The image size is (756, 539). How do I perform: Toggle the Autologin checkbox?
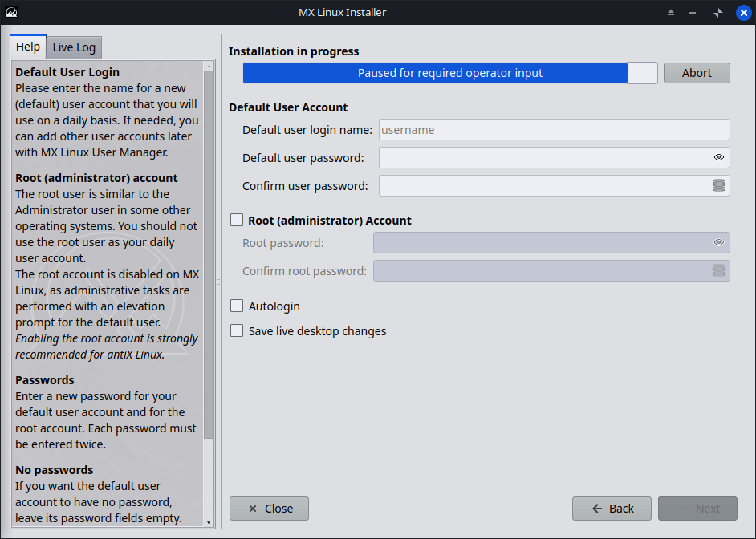(237, 306)
